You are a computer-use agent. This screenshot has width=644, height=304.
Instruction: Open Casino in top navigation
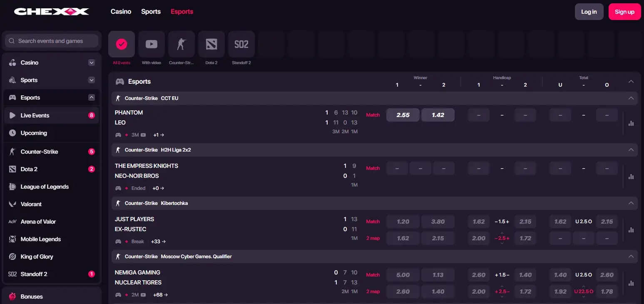(x=121, y=12)
